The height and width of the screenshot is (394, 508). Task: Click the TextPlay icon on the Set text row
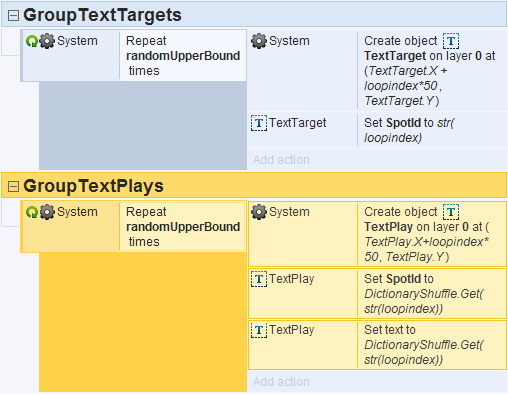(259, 330)
